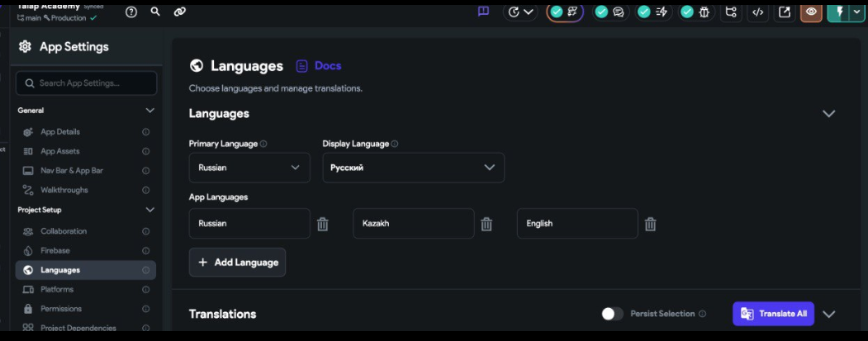868x341 pixels.
Task: Click info icon beside Primary Language
Action: 263,144
